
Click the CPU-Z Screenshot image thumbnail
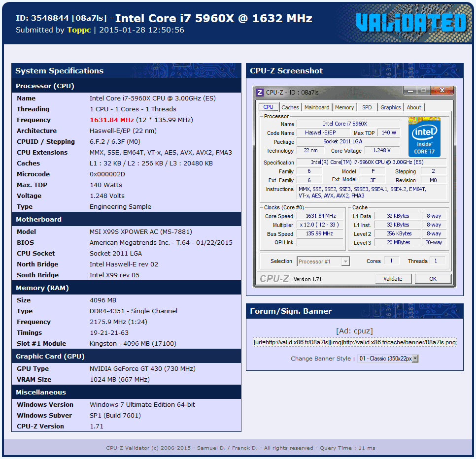355,187
